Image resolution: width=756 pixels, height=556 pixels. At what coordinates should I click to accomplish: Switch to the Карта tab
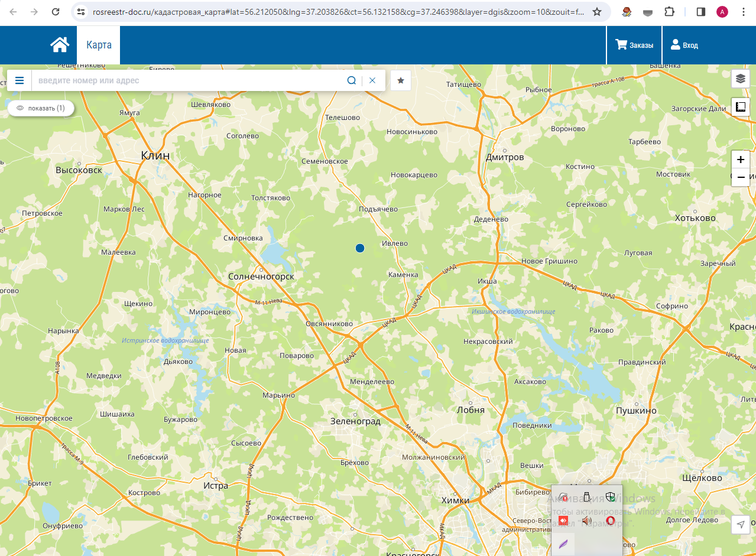pos(99,45)
